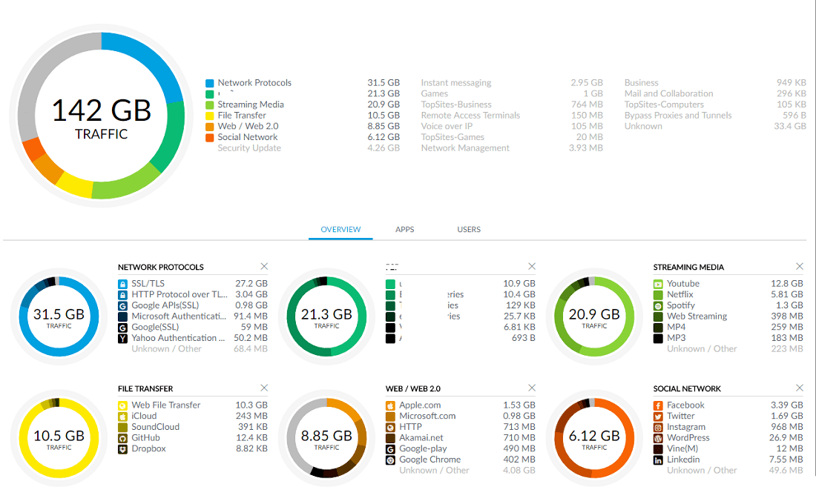Click the Instant messaging legend entry
Screen dimensions: 816x504
click(456, 83)
